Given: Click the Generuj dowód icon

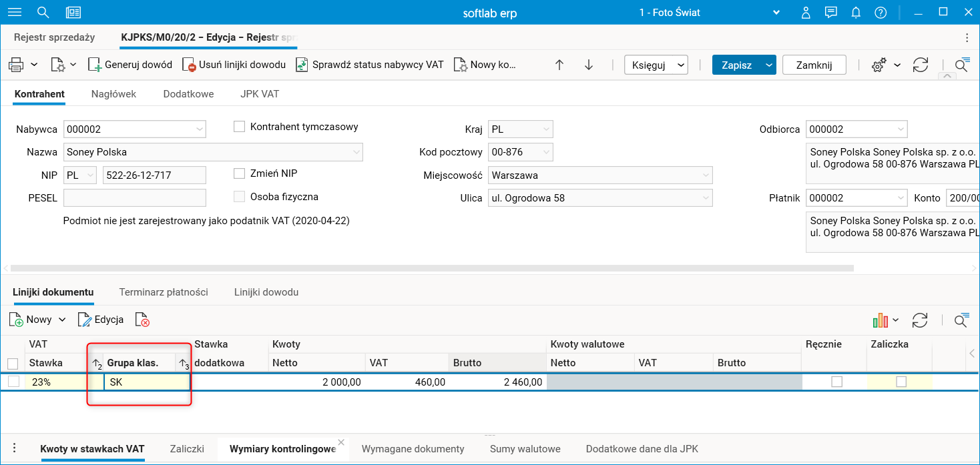Looking at the screenshot, I should click(94, 65).
